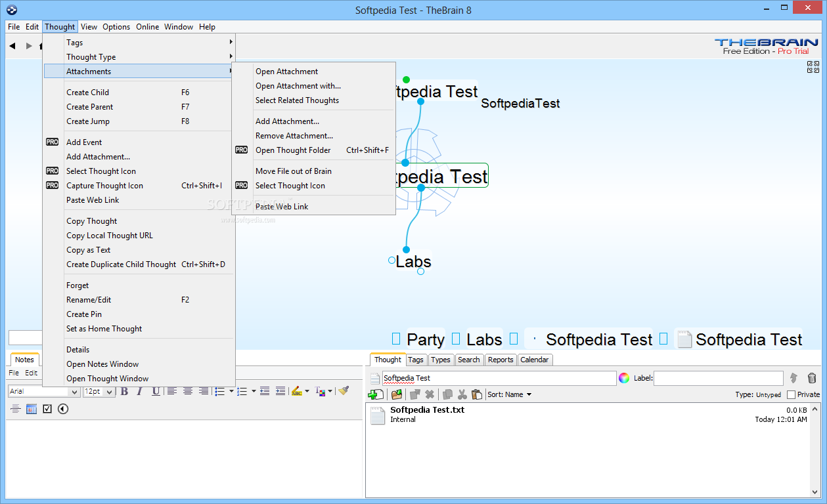The width and height of the screenshot is (827, 504).
Task: Click SoftpediaTest jump thought
Action: [520, 104]
